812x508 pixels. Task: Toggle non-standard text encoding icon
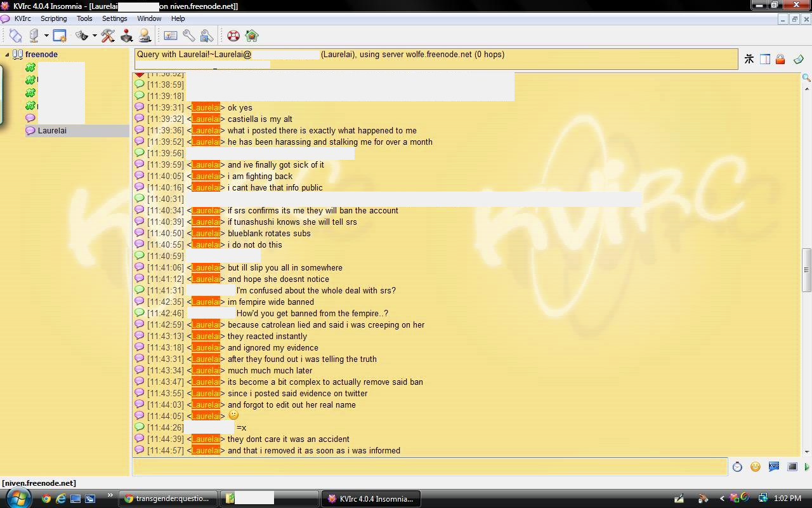749,58
